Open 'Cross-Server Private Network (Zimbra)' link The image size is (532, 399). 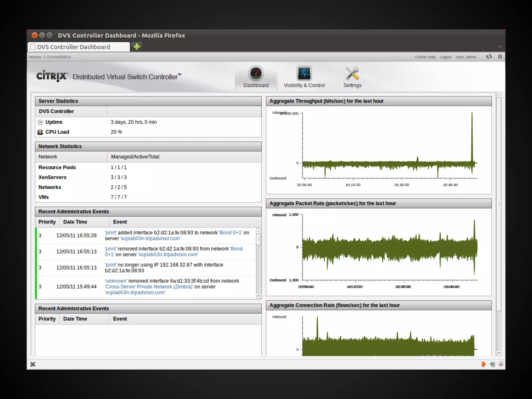coord(149,287)
